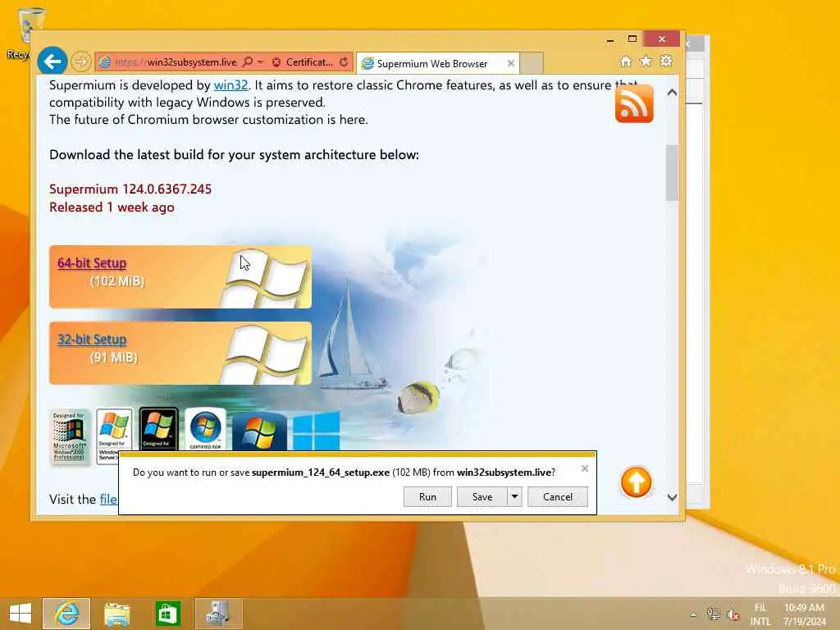The height and width of the screenshot is (630, 840).
Task: Click the vertical scrollbar thumb
Action: (x=672, y=173)
